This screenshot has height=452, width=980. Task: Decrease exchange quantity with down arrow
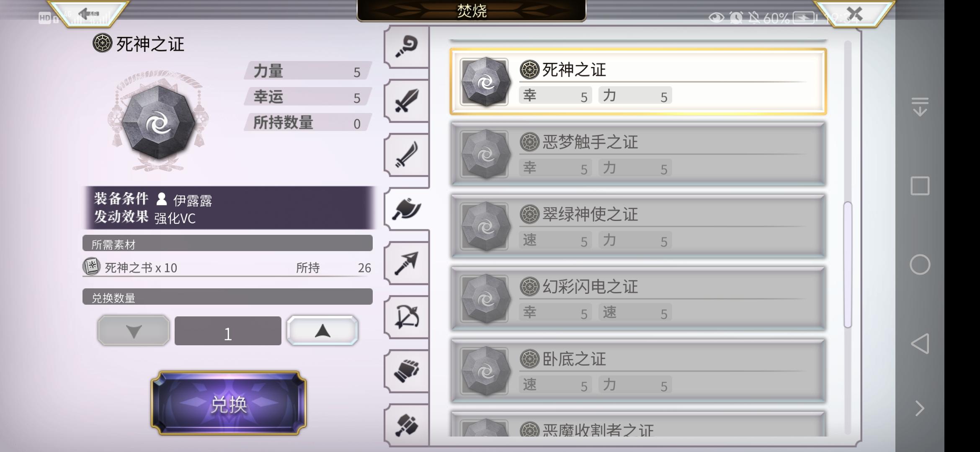click(x=134, y=331)
